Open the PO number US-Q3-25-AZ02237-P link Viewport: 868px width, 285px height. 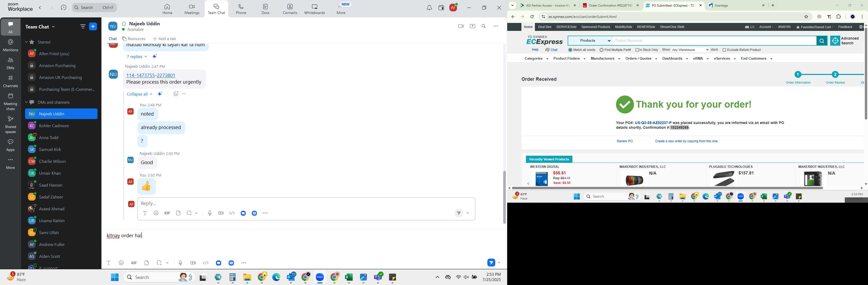(653, 123)
